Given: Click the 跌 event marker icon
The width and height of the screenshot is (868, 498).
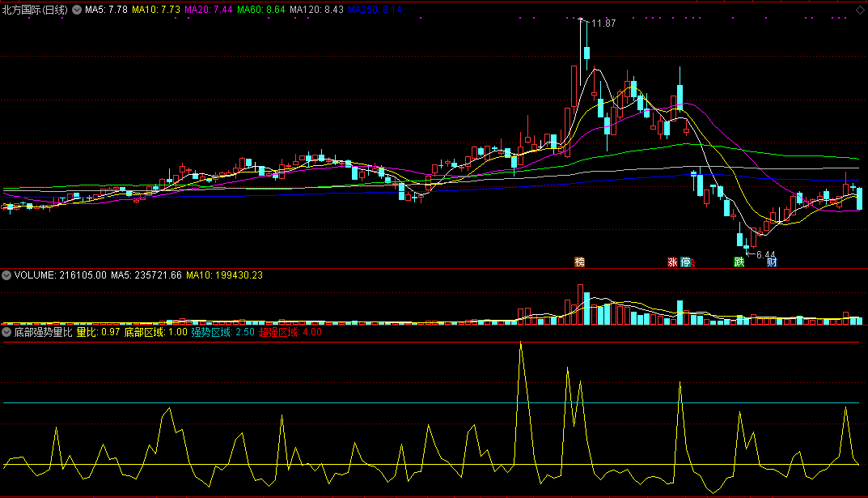Looking at the screenshot, I should (739, 262).
